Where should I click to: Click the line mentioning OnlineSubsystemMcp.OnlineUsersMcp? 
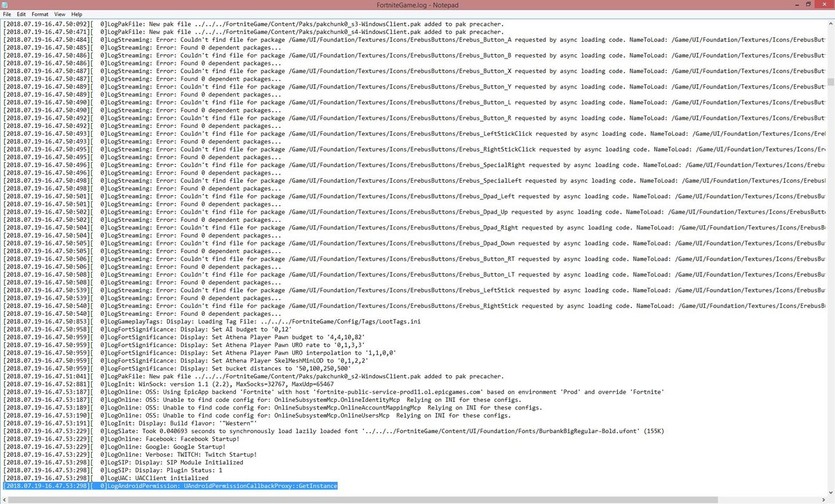tap(256, 415)
